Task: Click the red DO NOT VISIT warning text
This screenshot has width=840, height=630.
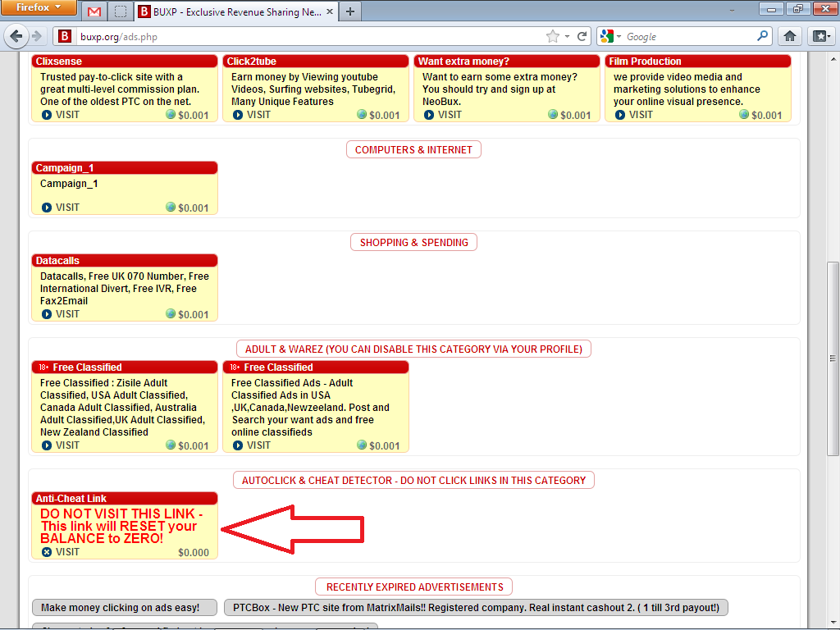Action: click(121, 526)
